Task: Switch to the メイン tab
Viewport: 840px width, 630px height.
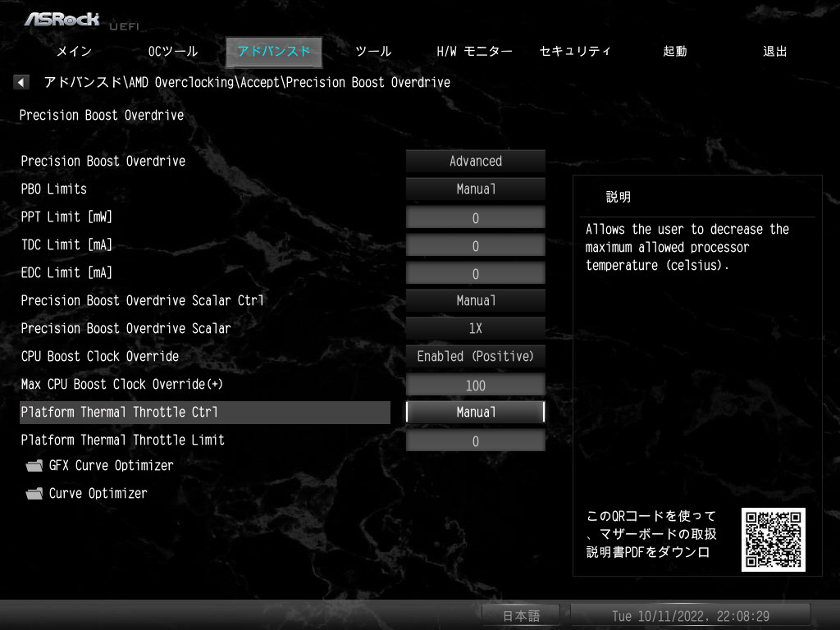Action: coord(74,52)
